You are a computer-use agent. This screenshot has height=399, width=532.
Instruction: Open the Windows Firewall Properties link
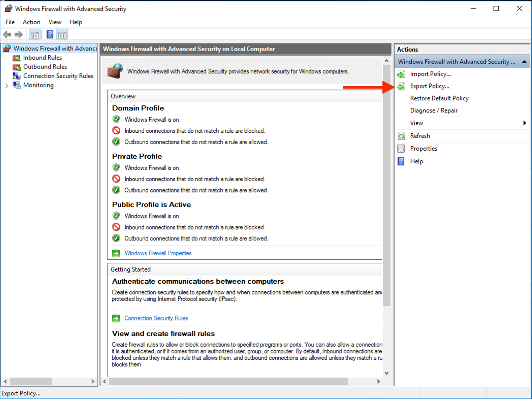158,253
